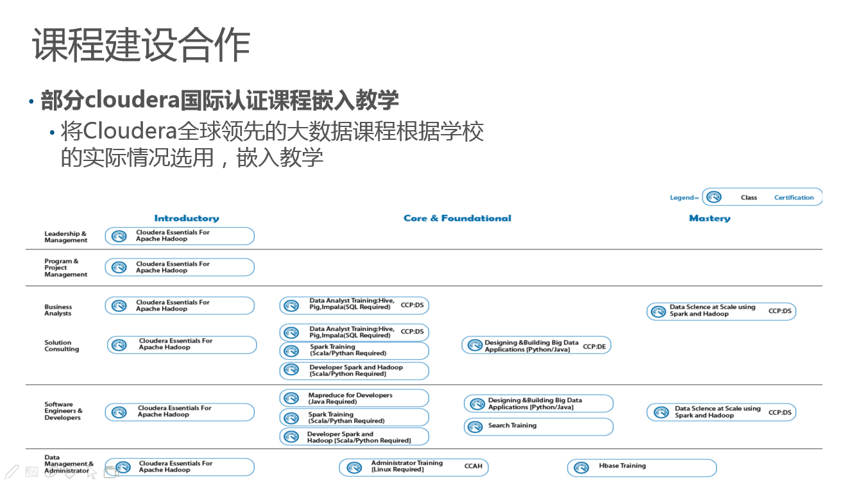This screenshot has height=483, width=868.
Task: Click the Search Training course logo
Action: (475, 427)
